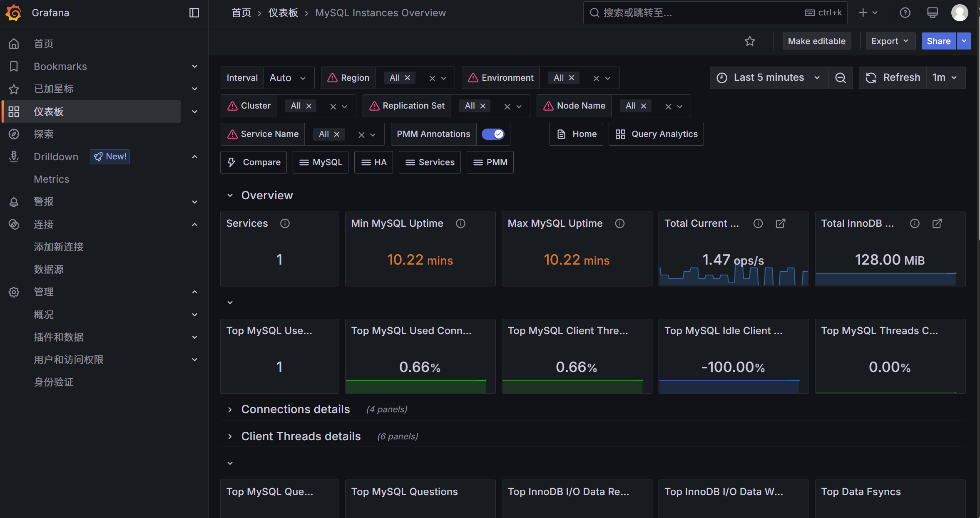Viewport: 980px width, 518px height.
Task: Open external link on Total Current panel
Action: click(781, 223)
